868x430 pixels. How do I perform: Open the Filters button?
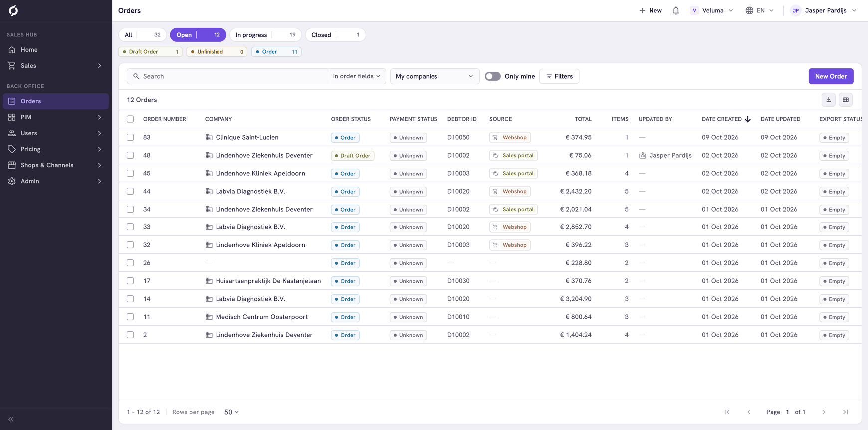coord(559,76)
